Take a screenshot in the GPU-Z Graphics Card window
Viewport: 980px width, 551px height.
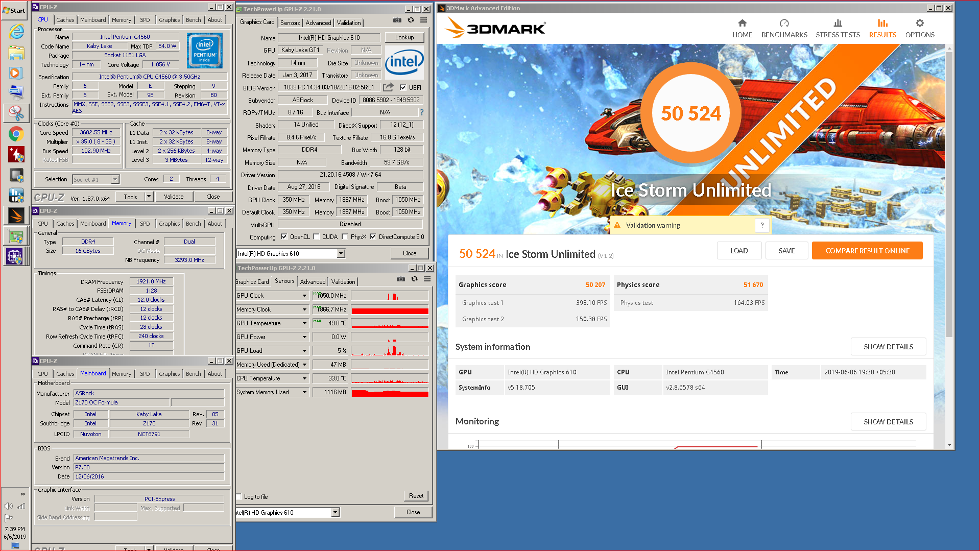pyautogui.click(x=397, y=20)
